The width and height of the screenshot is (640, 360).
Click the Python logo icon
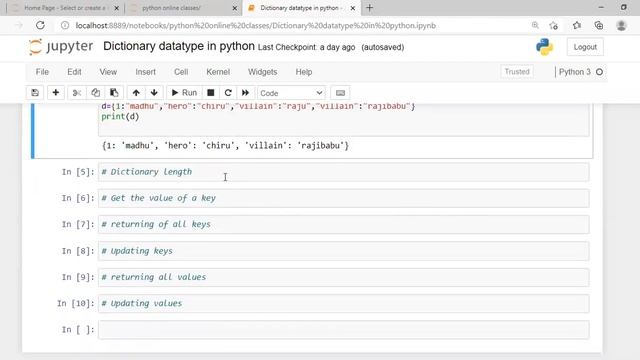pyautogui.click(x=544, y=47)
